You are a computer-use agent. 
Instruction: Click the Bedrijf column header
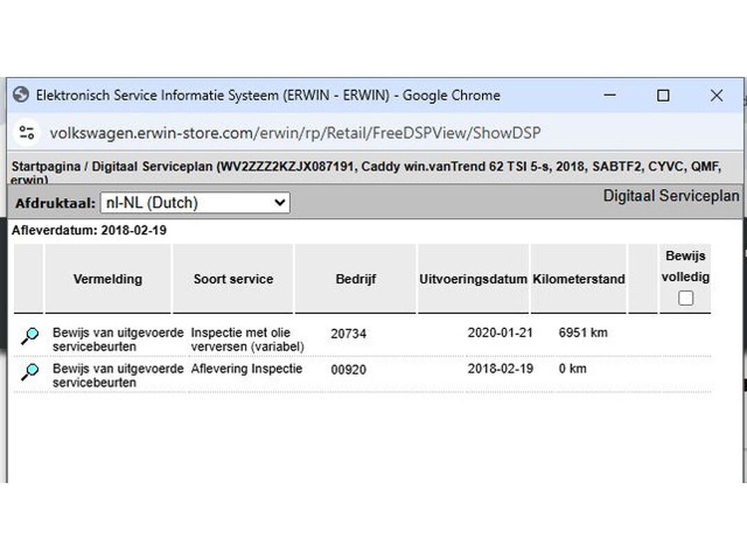coord(356,279)
